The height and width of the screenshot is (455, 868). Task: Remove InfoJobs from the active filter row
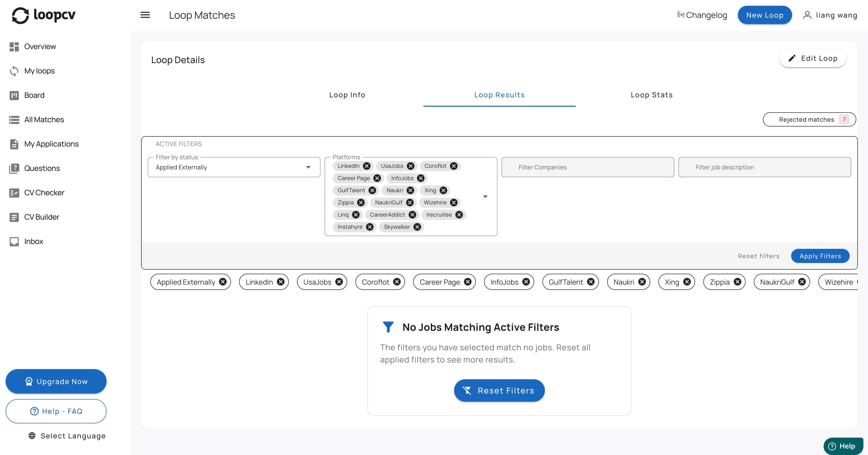point(526,282)
